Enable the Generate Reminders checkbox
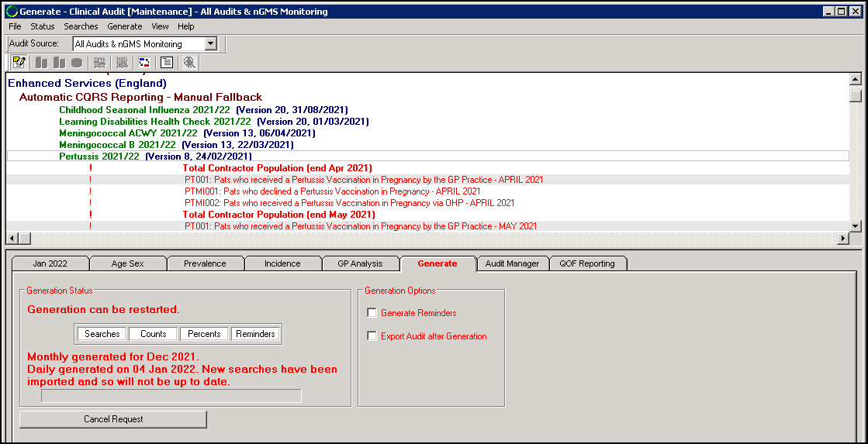868x444 pixels. click(x=372, y=313)
